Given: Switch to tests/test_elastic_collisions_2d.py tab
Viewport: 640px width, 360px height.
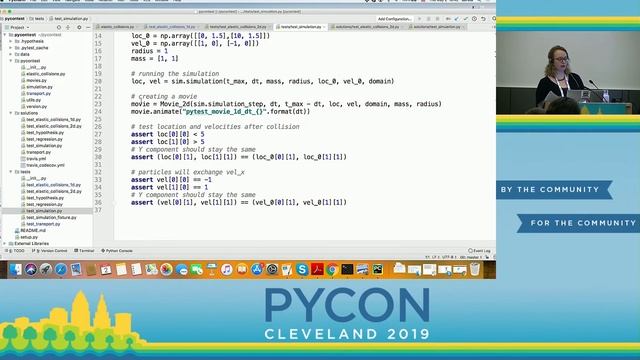Looking at the screenshot, I should tap(238, 27).
